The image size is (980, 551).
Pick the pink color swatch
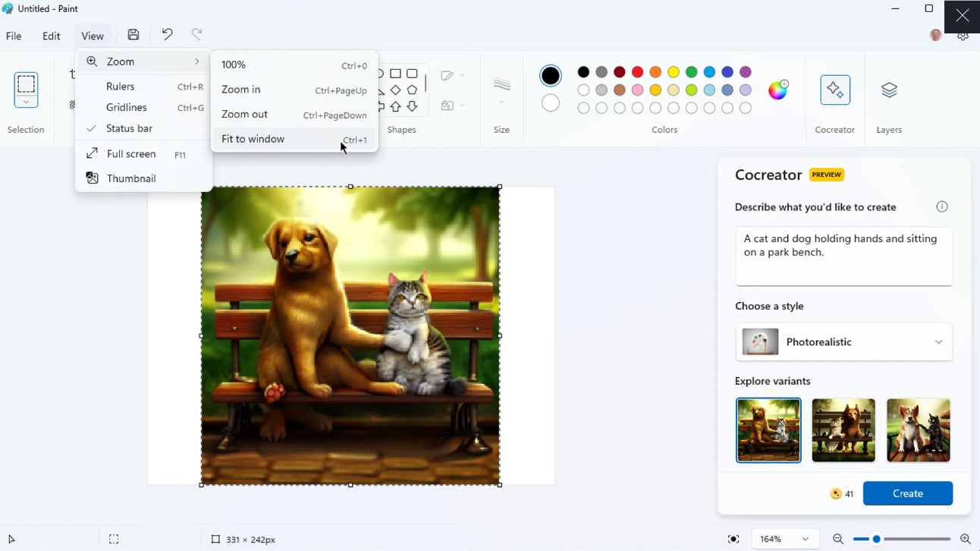click(x=638, y=90)
